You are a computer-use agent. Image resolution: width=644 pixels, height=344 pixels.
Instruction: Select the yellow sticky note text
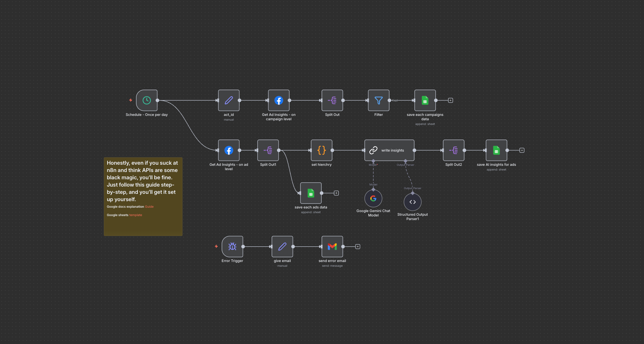(x=142, y=181)
